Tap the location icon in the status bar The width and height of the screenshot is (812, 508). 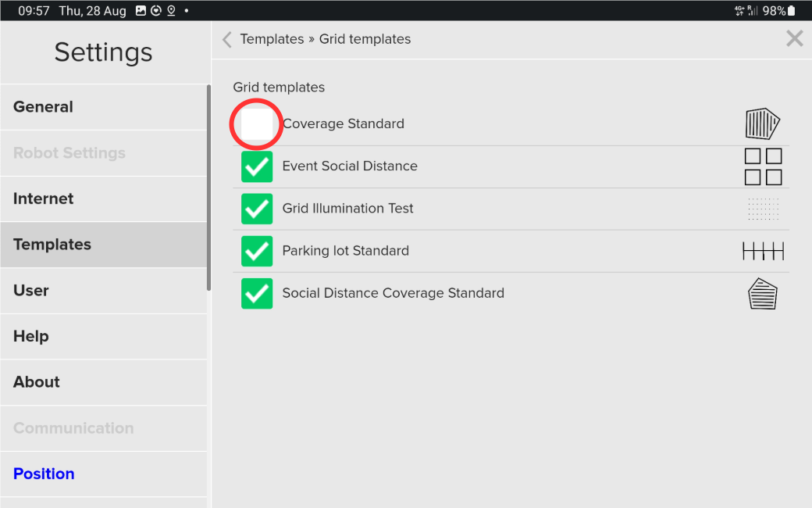171,11
